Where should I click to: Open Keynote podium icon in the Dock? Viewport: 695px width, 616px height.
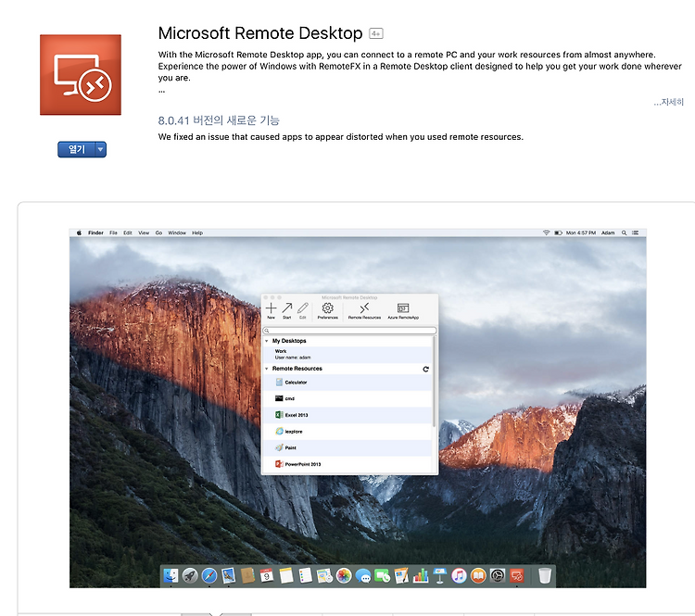[x=439, y=575]
